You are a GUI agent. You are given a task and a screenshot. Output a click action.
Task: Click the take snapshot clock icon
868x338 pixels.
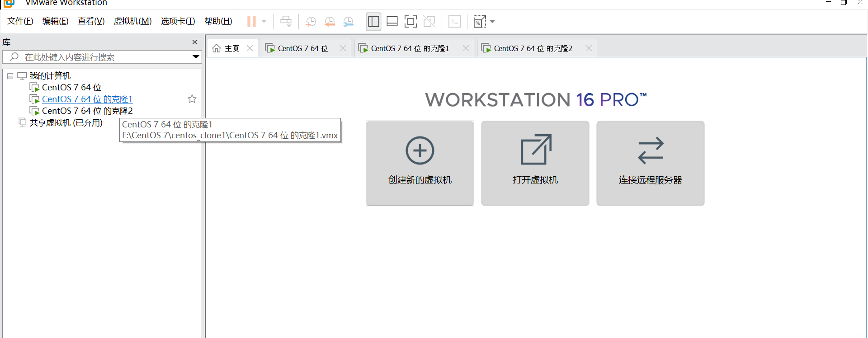coord(311,21)
